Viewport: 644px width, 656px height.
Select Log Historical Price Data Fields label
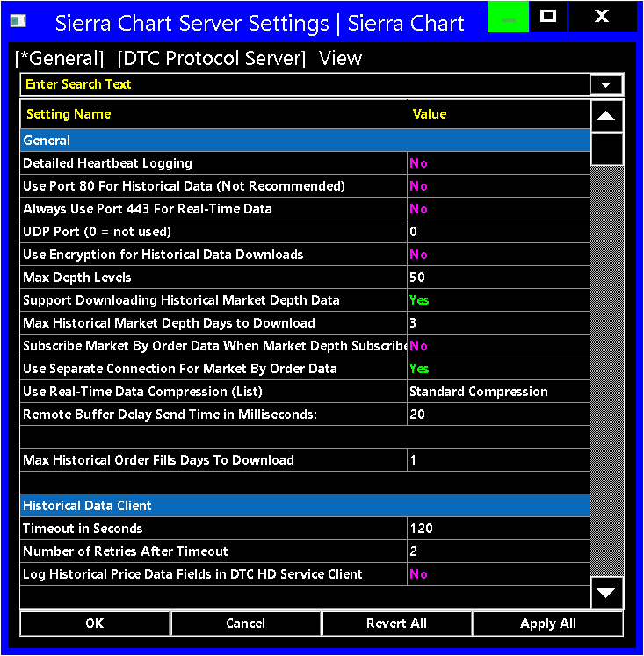click(192, 574)
